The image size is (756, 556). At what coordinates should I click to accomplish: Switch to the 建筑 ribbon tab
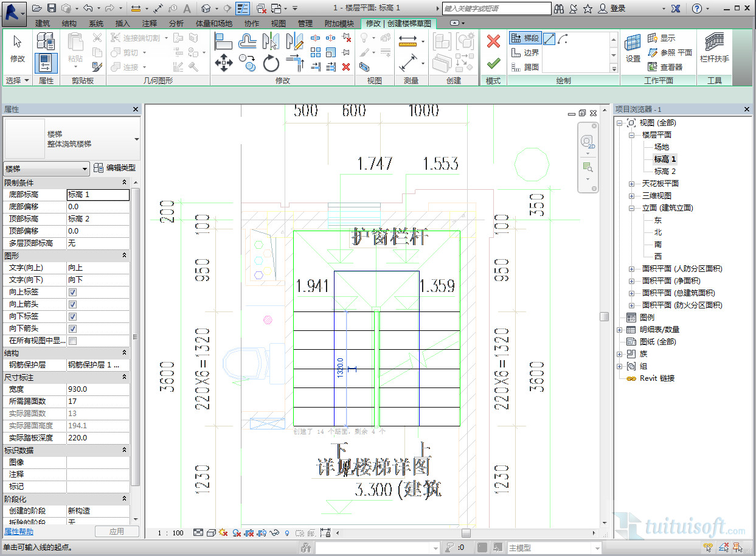tap(43, 23)
